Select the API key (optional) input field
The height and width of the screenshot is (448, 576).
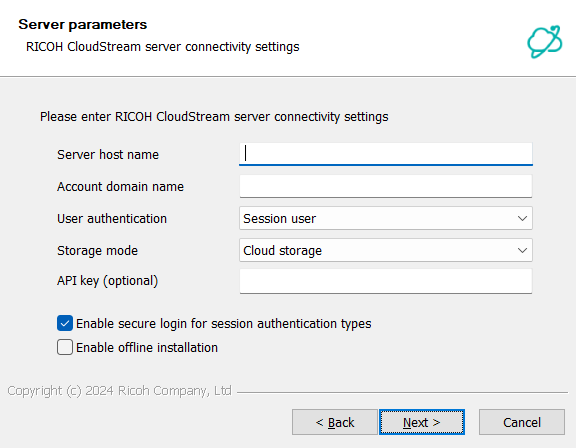(x=386, y=281)
